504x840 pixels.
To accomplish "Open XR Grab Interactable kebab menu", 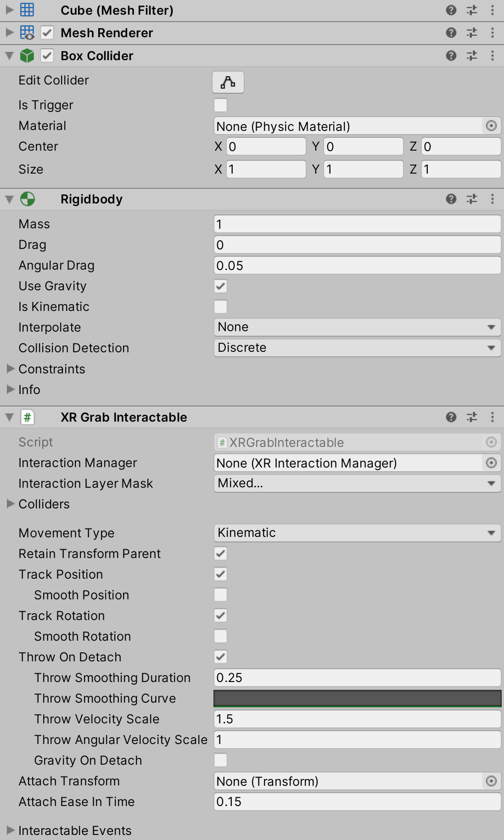I will click(x=493, y=417).
